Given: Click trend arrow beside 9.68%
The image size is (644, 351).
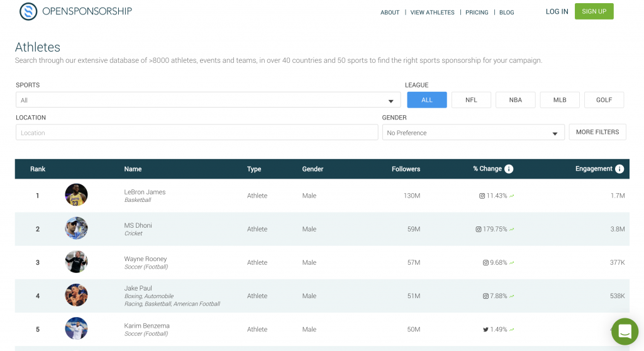Looking at the screenshot, I should pos(512,263).
